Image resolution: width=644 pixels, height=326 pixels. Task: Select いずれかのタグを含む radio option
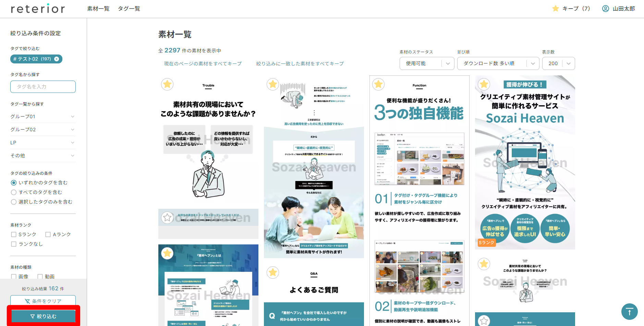pos(14,183)
